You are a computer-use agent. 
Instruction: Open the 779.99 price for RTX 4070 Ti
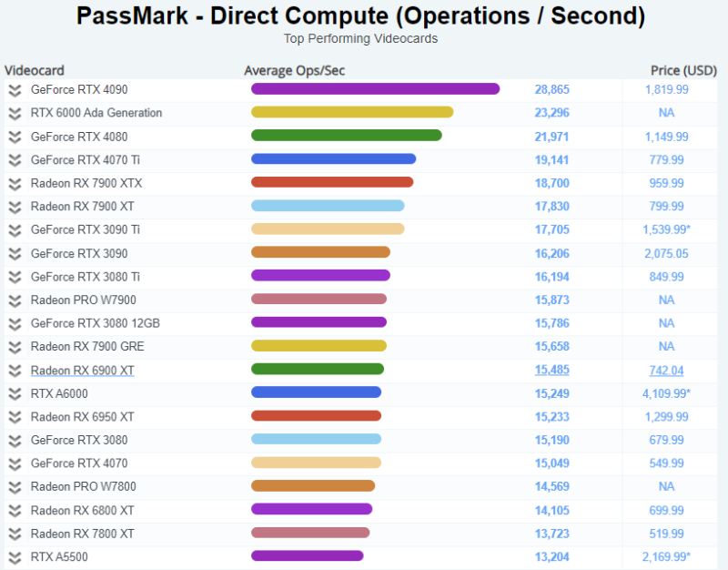(667, 160)
